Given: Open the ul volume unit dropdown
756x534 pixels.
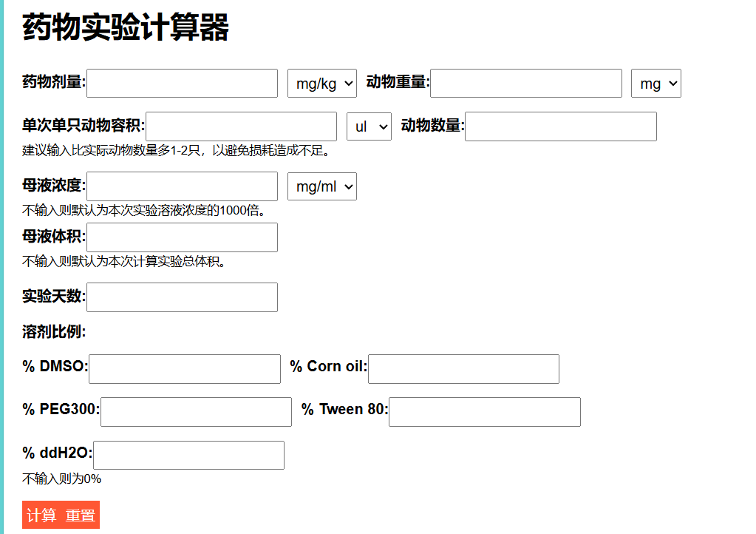Looking at the screenshot, I should 368,126.
